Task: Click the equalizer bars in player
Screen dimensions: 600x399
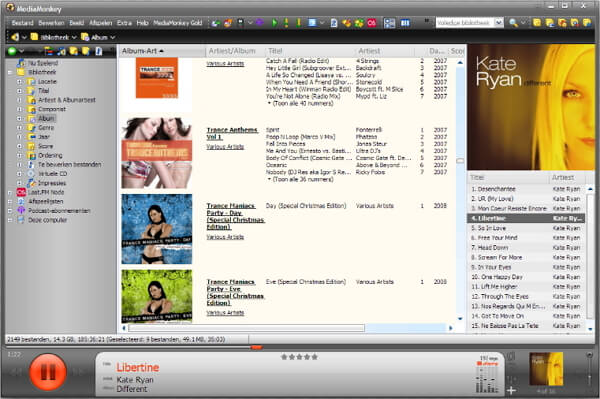Action: [487, 379]
